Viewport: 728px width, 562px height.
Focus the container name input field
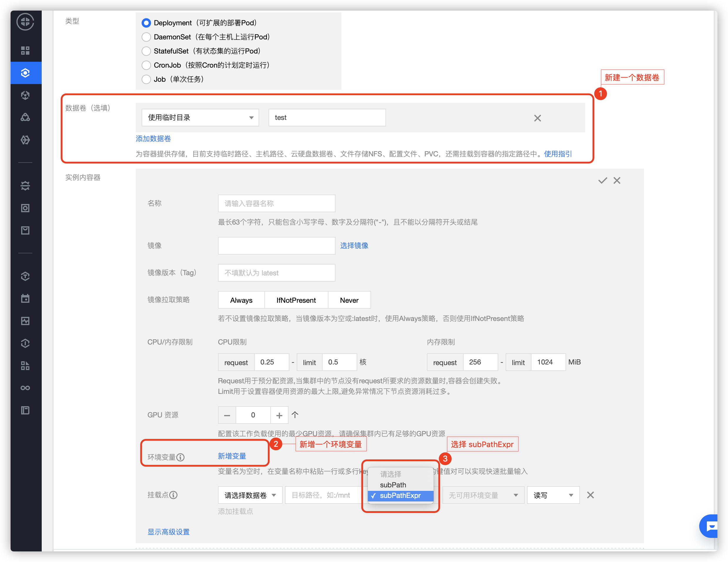click(x=277, y=203)
